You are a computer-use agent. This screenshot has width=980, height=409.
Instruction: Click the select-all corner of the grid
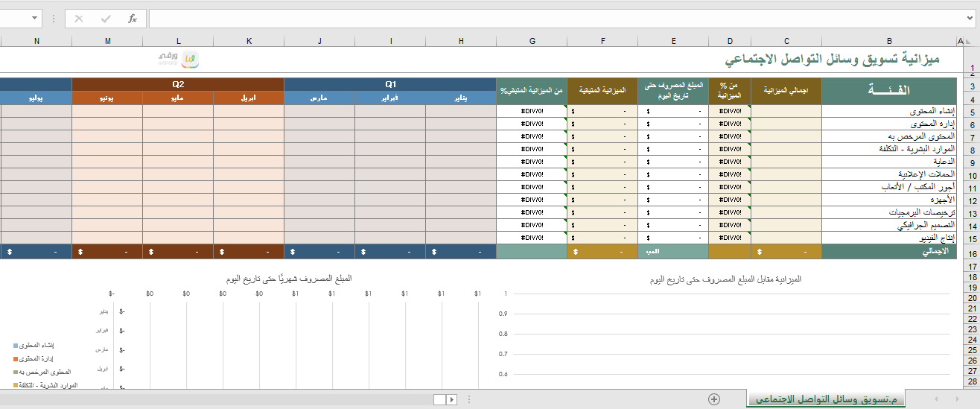pyautogui.click(x=969, y=40)
